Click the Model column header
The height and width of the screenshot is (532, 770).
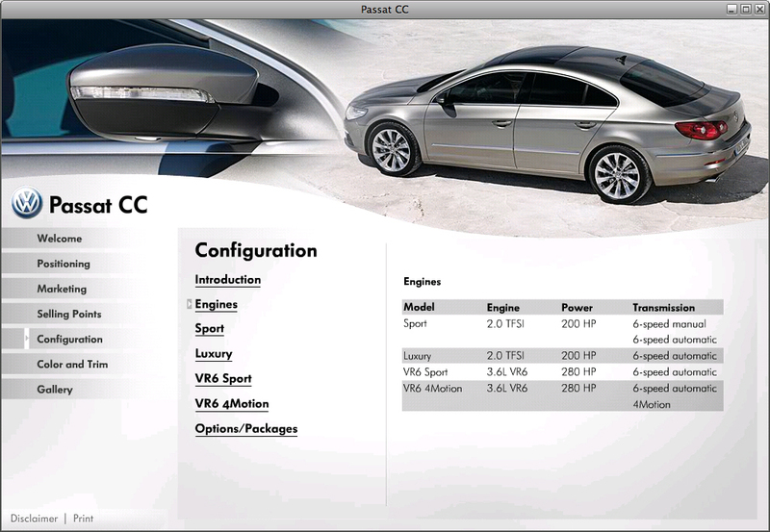tap(419, 307)
